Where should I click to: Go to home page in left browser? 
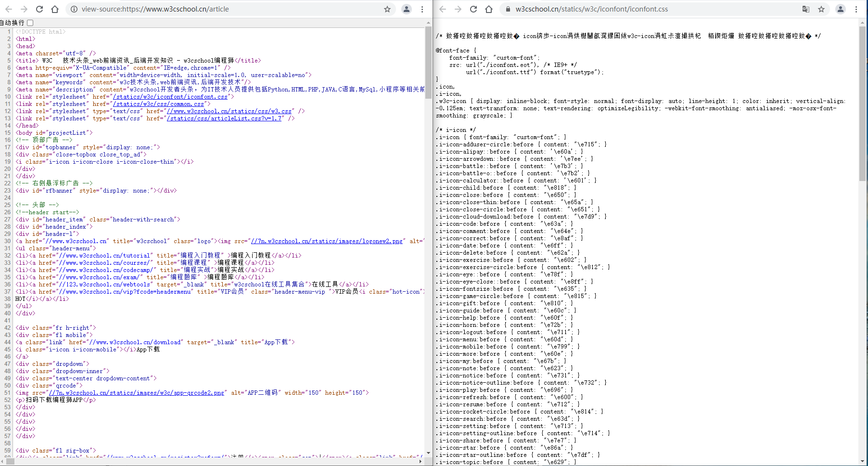[55, 9]
